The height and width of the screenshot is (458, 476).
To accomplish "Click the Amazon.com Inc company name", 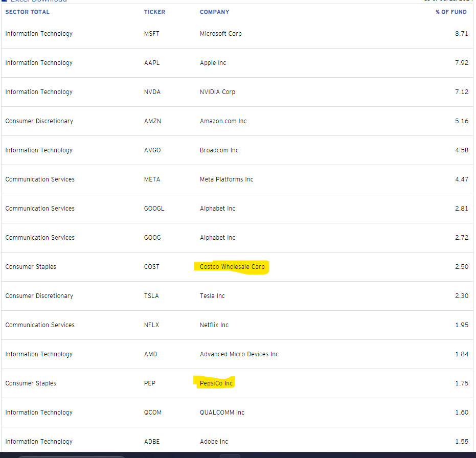I will (223, 121).
